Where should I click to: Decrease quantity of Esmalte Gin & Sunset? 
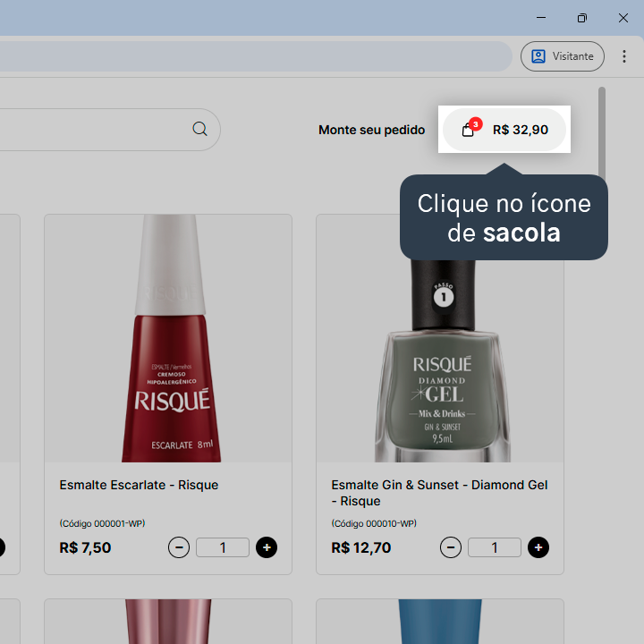coord(451,547)
